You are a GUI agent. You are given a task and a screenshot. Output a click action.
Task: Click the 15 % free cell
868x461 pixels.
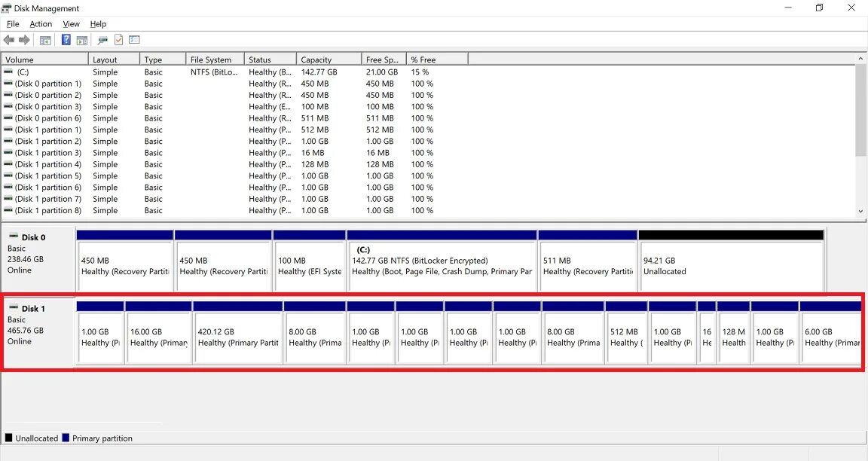[x=420, y=72]
